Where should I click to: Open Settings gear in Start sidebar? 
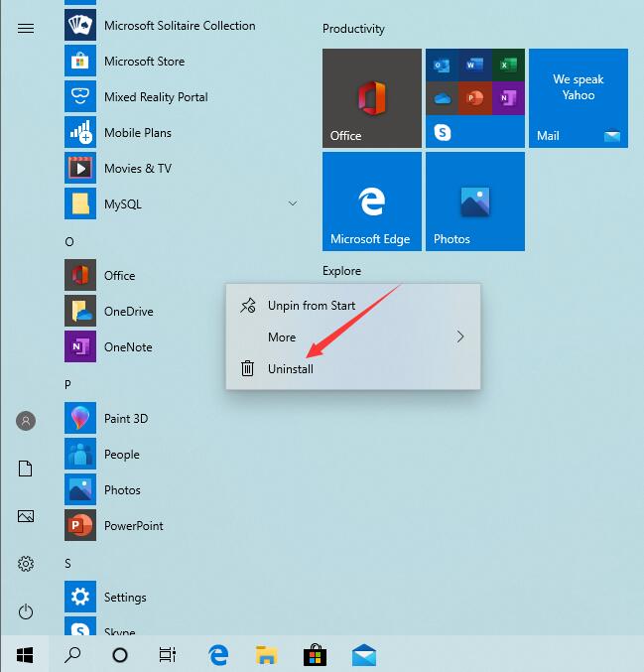click(x=26, y=564)
